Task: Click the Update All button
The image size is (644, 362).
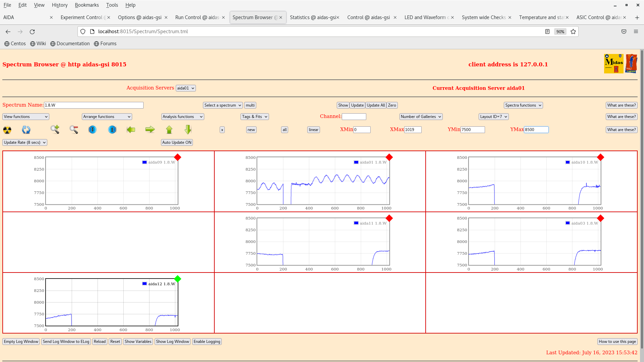Action: point(376,105)
